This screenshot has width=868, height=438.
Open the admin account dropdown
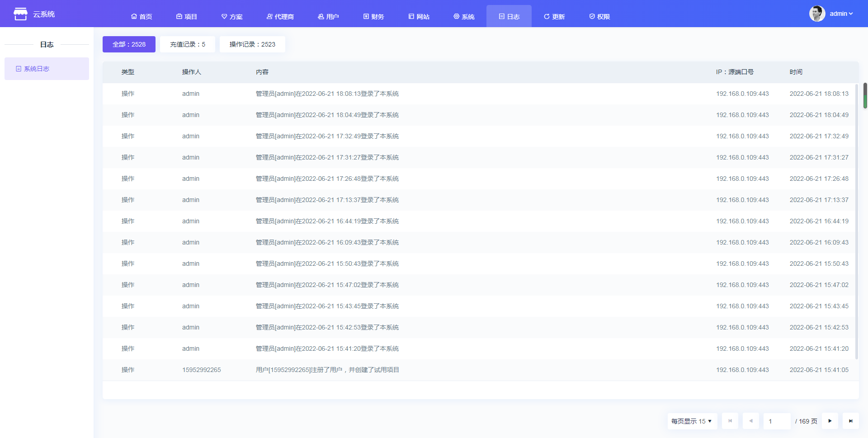click(x=841, y=14)
